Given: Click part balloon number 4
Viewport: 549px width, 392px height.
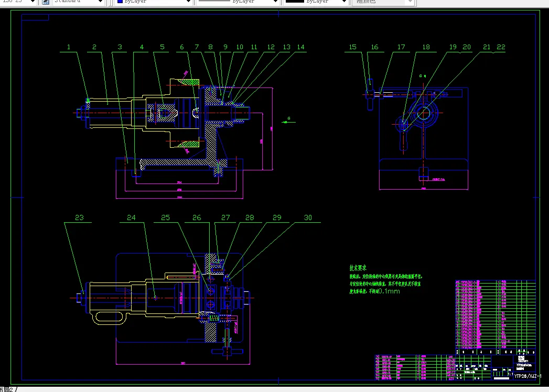Looking at the screenshot, I should pos(142,47).
